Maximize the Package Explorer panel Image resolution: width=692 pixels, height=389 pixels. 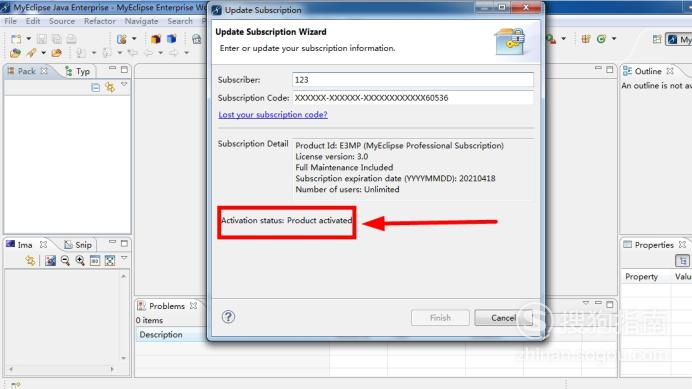click(124, 69)
